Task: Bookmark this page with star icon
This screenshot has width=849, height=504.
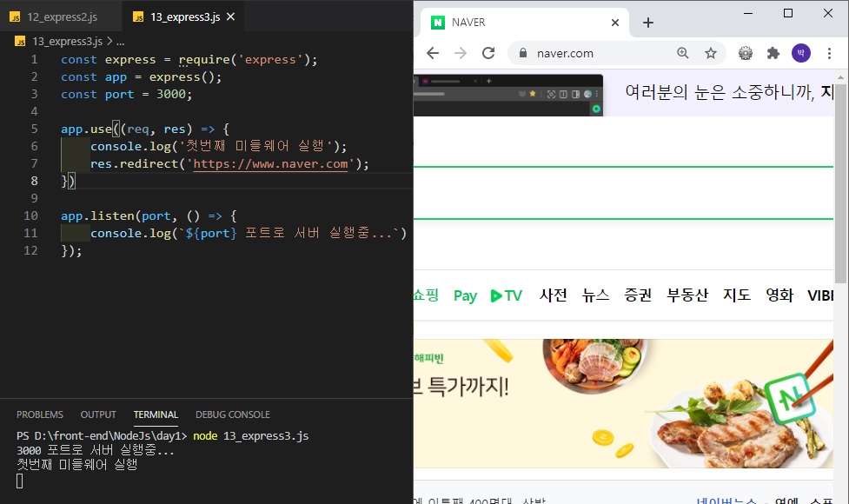Action: click(x=710, y=53)
